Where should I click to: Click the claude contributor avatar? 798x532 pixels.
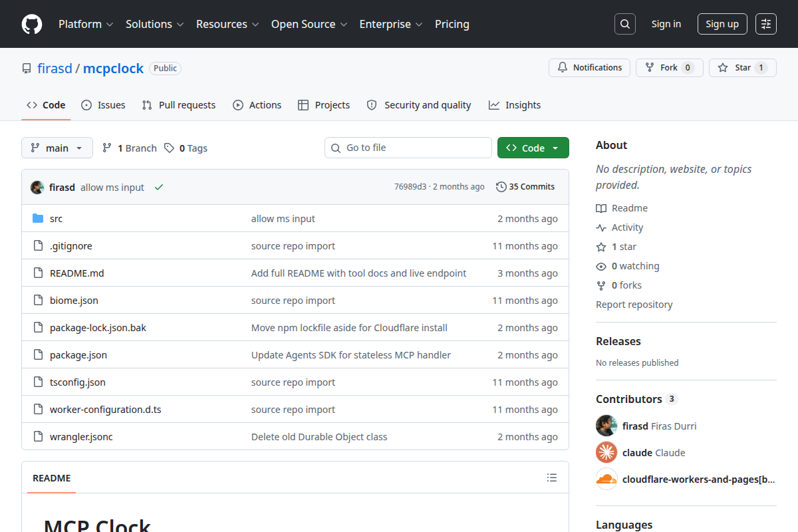tap(606, 452)
